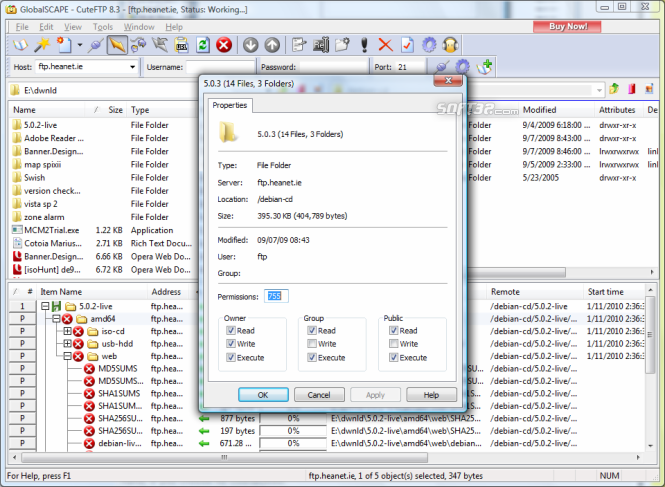This screenshot has width=665, height=487.
Task: Click the Help button in dialog
Action: pos(431,395)
